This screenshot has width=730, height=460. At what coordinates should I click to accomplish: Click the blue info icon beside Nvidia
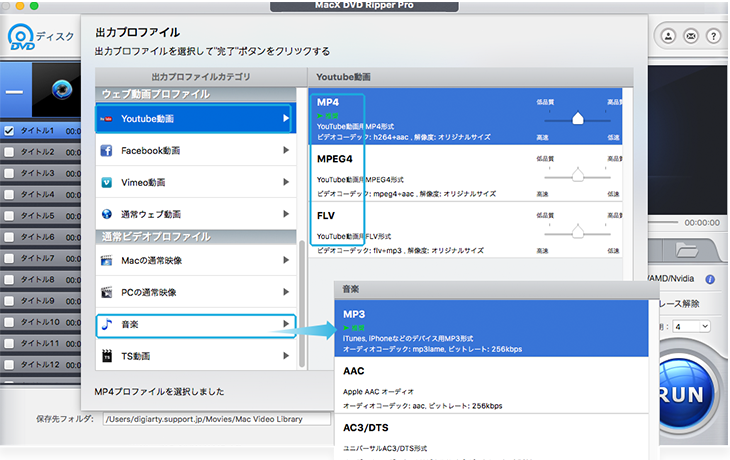click(x=710, y=279)
